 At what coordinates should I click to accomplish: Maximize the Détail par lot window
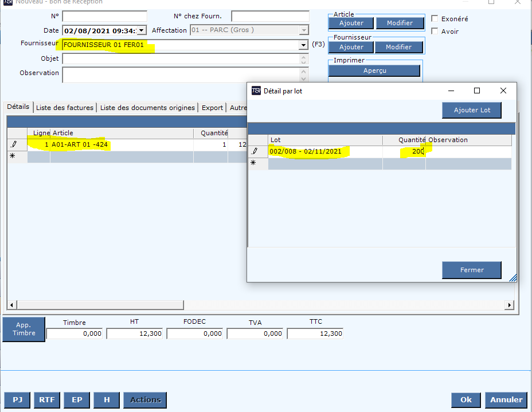click(477, 91)
